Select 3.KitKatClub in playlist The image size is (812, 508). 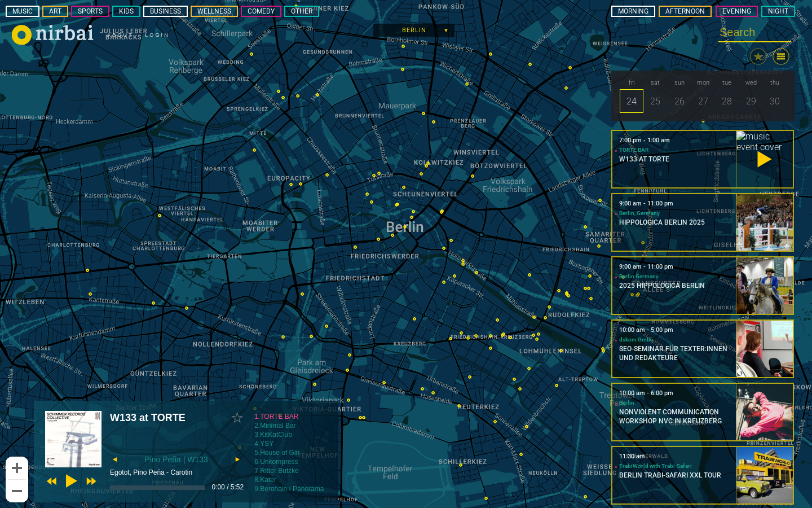(273, 435)
